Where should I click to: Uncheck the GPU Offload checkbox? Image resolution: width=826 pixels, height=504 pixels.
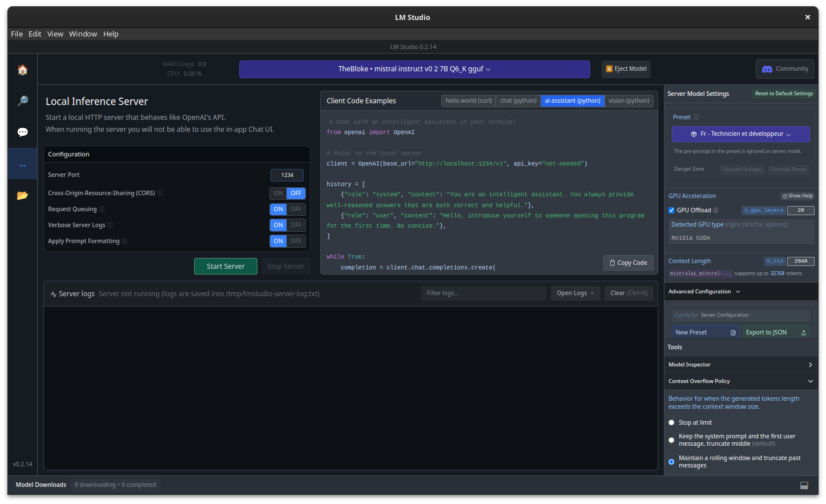(672, 210)
